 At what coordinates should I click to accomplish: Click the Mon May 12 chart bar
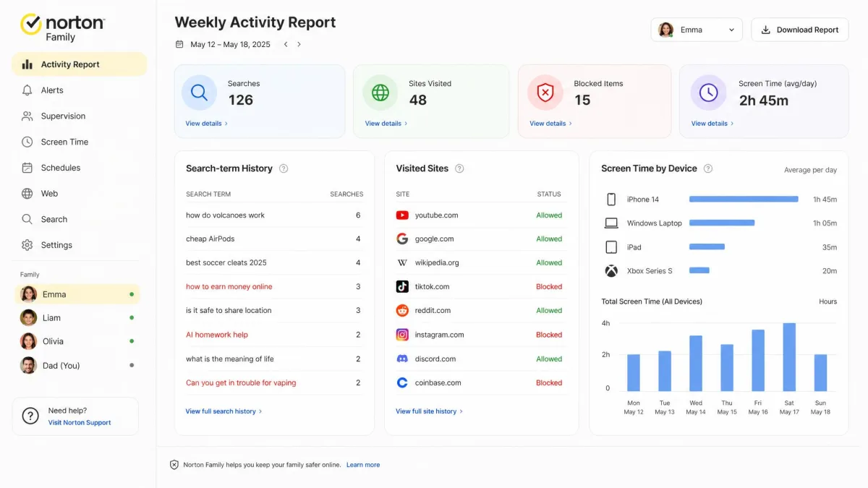coord(634,373)
